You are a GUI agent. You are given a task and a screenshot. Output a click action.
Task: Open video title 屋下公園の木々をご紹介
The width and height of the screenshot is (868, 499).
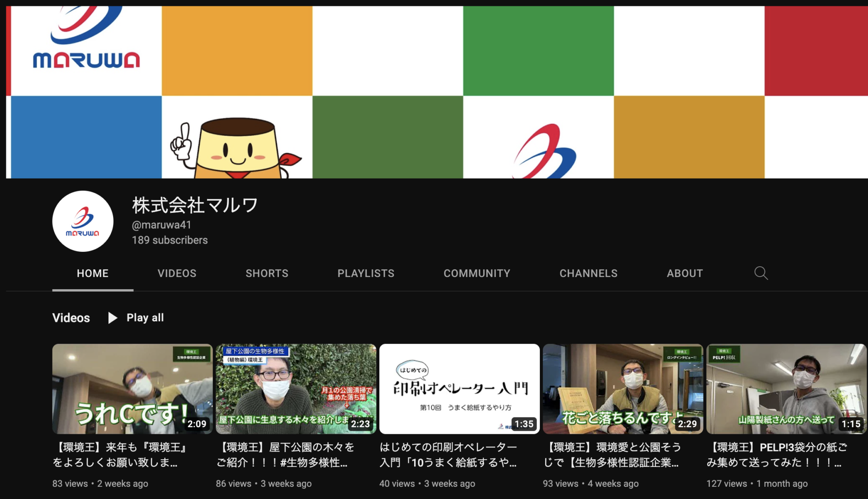pyautogui.click(x=285, y=455)
